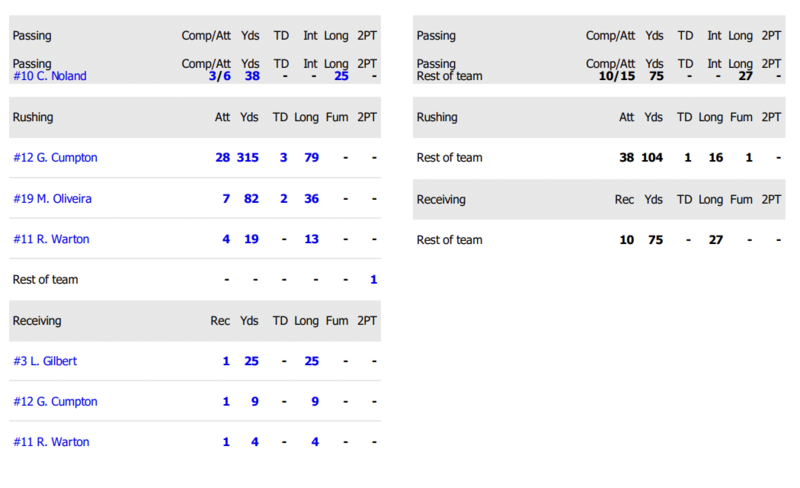Click Oliveira's 82 rushing yards value
800x488 pixels.
tap(251, 199)
